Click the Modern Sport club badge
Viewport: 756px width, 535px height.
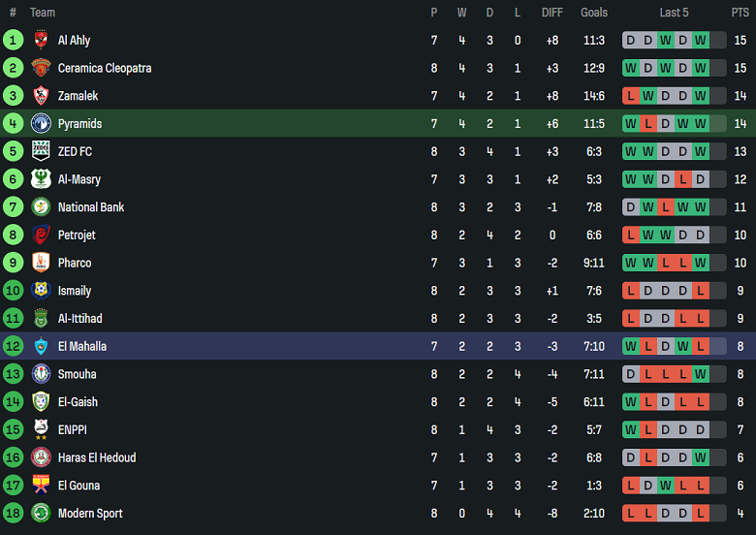point(41,513)
